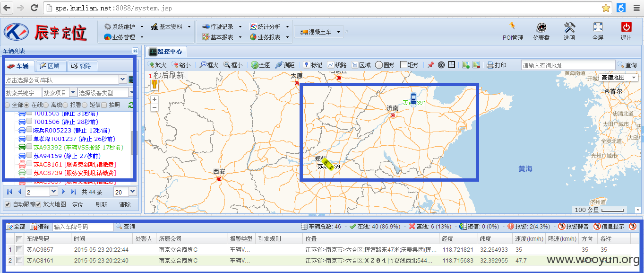Screen dimensions: 644x273
Task: Click the 全屏 fullscreen icon
Action: pos(598,27)
